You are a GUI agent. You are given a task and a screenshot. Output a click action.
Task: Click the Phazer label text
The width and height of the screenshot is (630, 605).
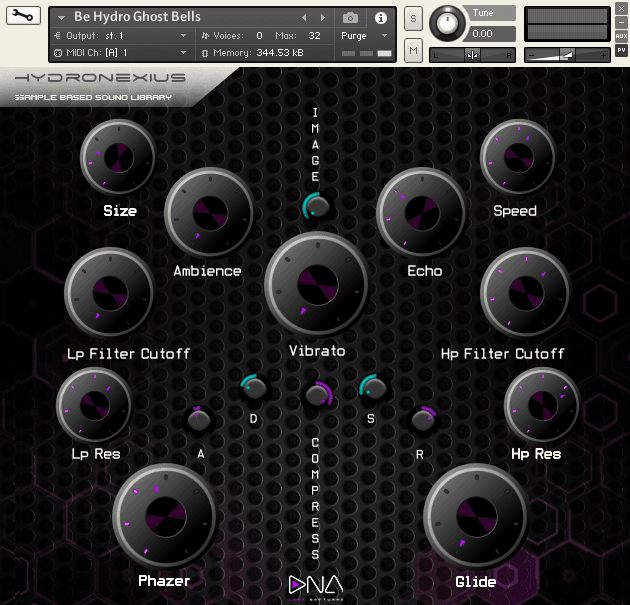(x=164, y=580)
